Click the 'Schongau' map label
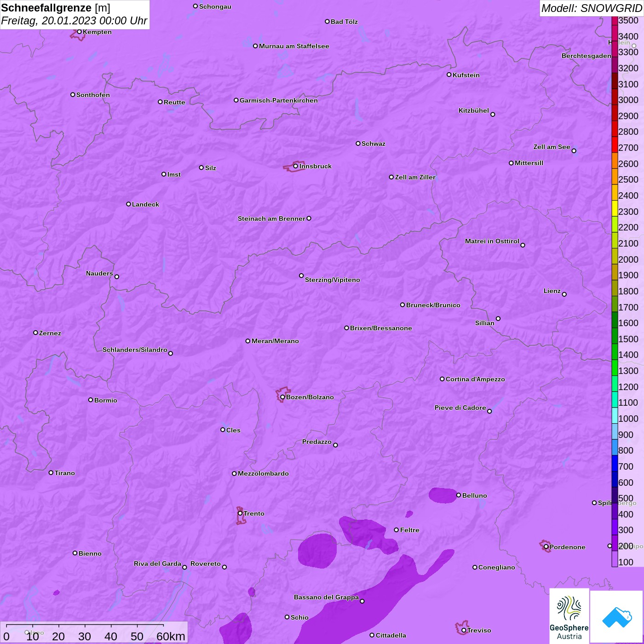 (215, 6)
